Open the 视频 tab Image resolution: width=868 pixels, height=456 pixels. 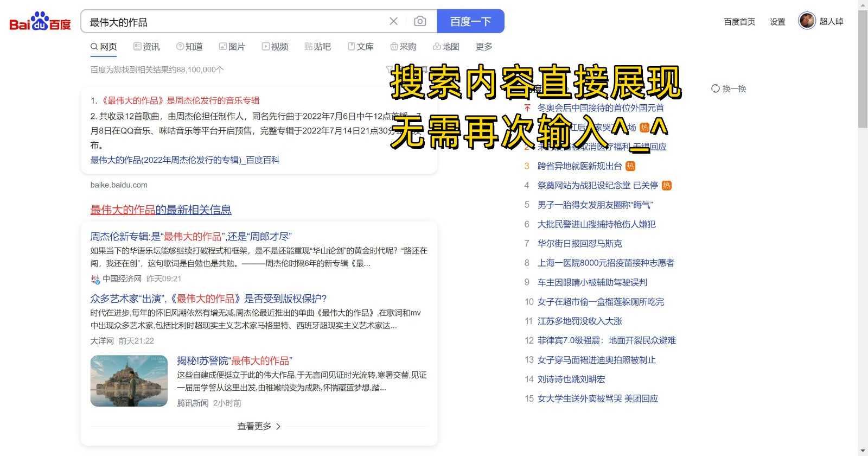coord(275,47)
